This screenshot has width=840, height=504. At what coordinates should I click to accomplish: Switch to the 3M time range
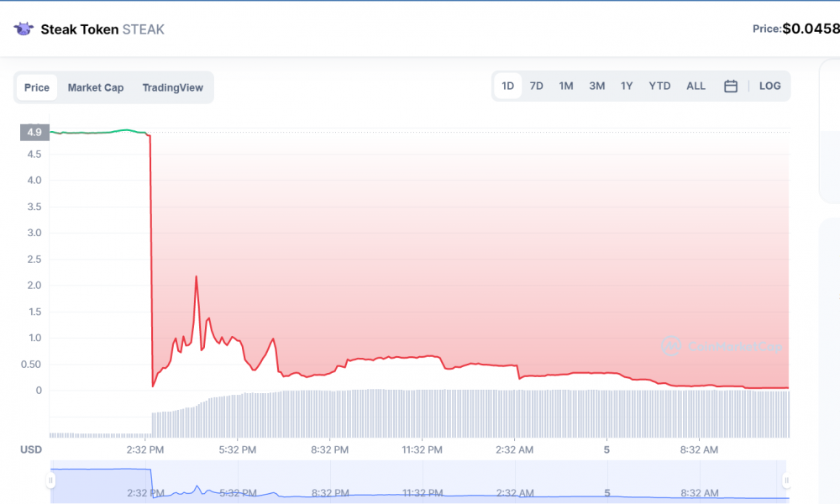pos(596,86)
